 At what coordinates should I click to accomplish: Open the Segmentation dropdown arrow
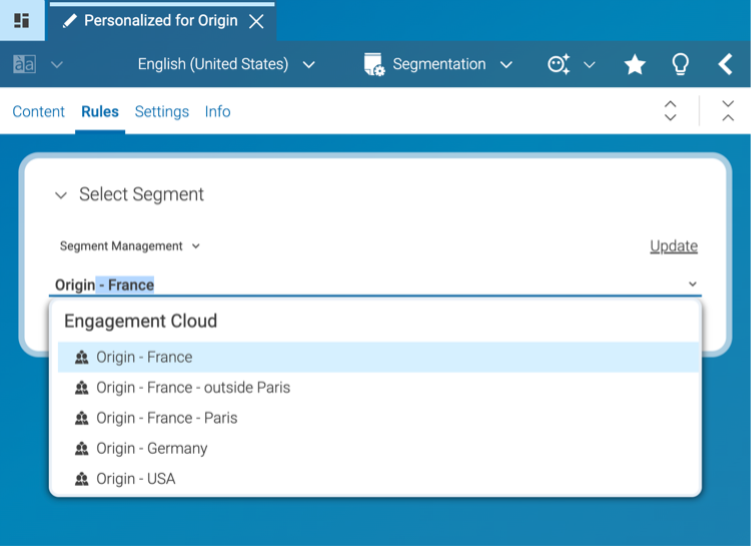click(x=506, y=64)
